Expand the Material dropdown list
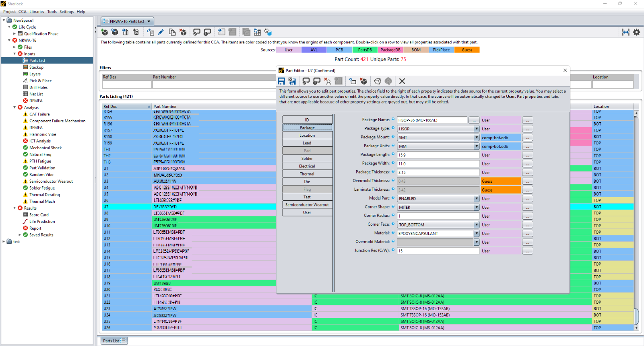 click(476, 234)
